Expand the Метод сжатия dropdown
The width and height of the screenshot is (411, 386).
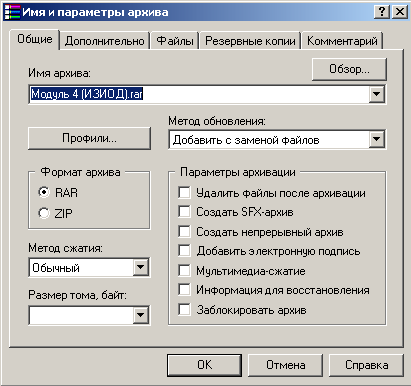141,267
